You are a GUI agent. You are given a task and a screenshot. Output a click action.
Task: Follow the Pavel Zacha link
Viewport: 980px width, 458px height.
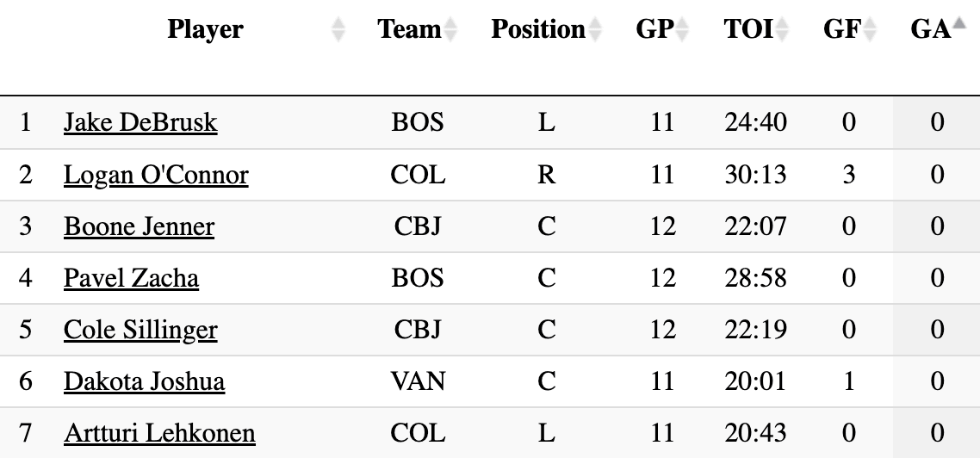tap(131, 278)
